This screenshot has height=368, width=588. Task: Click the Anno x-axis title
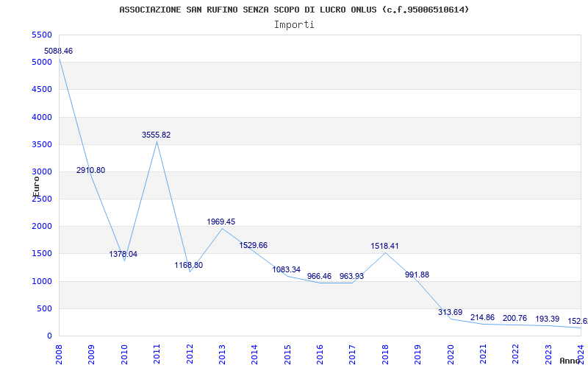[x=570, y=361]
